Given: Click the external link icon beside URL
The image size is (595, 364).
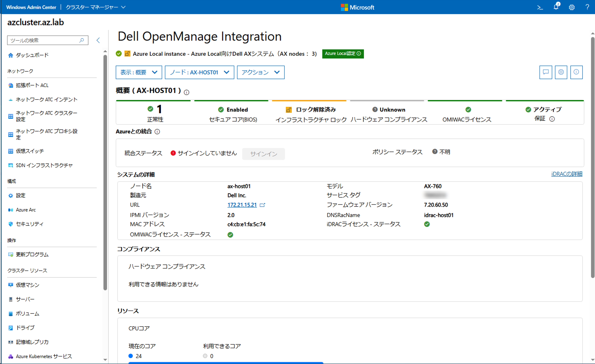Looking at the screenshot, I should [x=262, y=205].
